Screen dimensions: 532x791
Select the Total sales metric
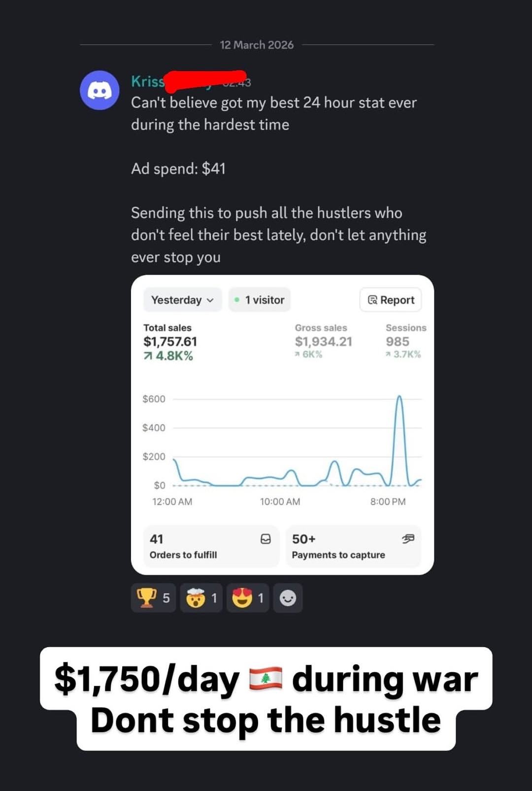tap(170, 341)
